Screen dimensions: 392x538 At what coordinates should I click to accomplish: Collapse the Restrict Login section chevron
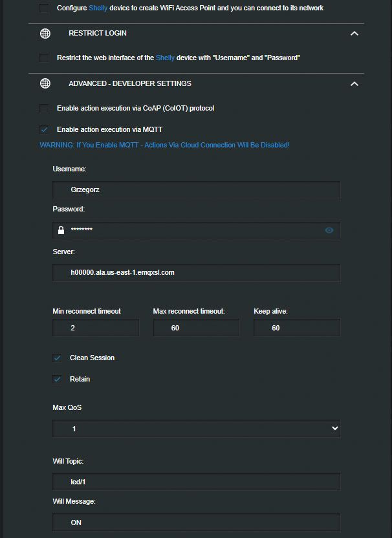click(x=354, y=33)
